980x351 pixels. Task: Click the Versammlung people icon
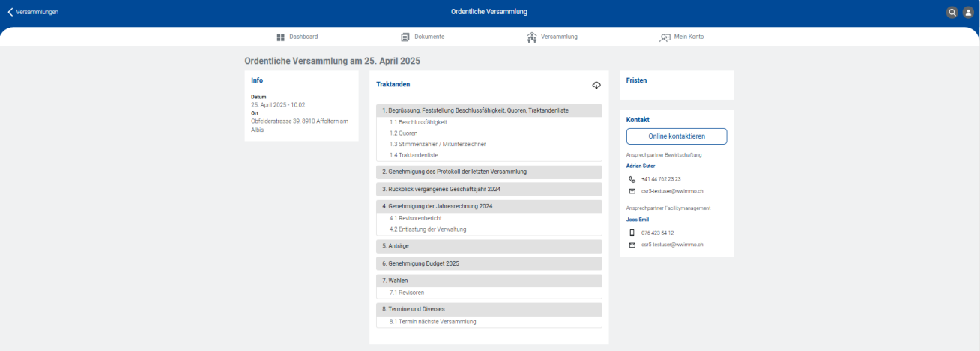pyautogui.click(x=532, y=37)
